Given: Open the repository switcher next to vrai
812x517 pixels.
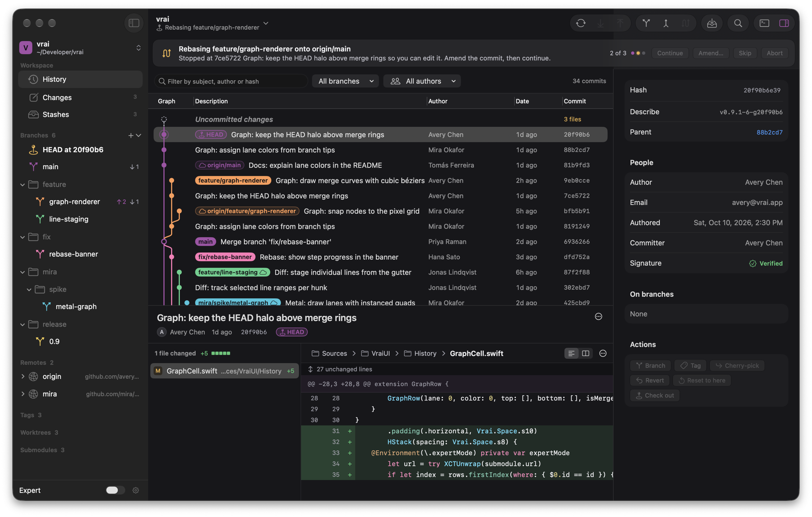Looking at the screenshot, I should (x=138, y=48).
